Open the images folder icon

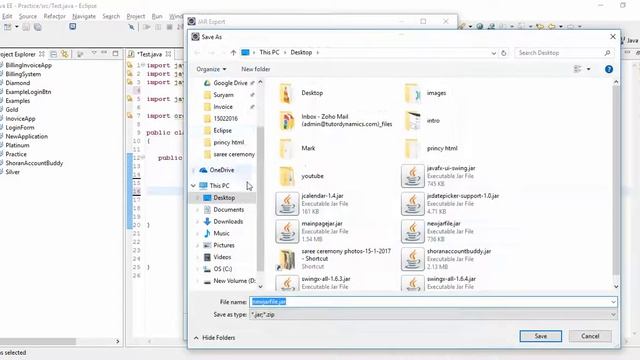click(413, 93)
